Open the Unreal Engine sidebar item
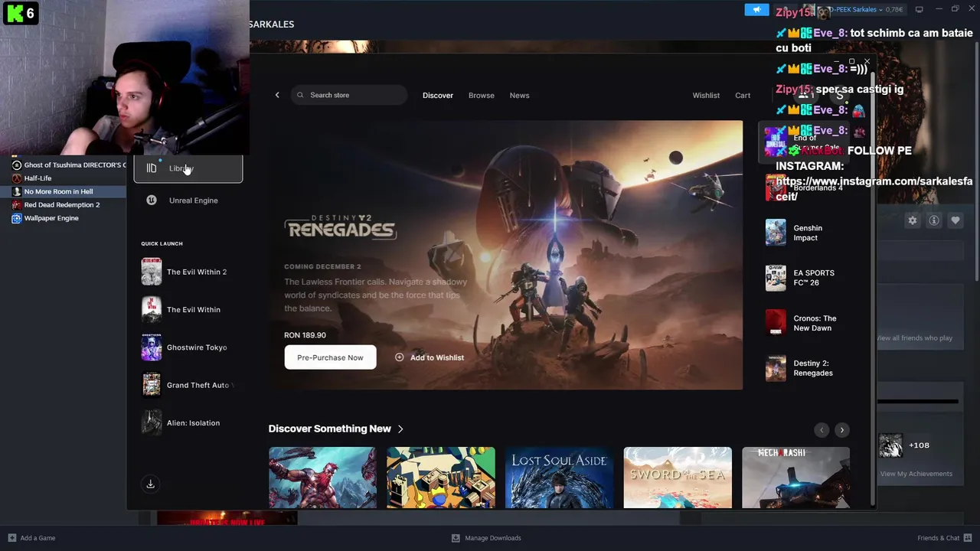980x551 pixels. [188, 201]
